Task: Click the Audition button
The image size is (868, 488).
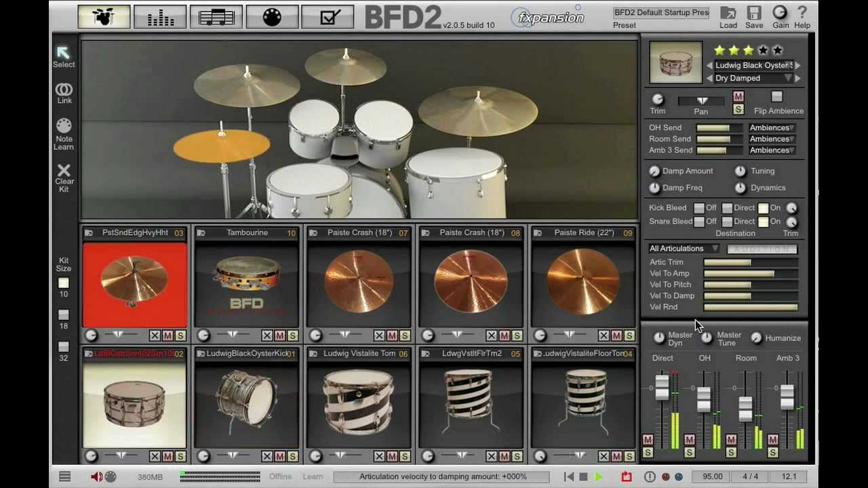Action: click(762, 249)
